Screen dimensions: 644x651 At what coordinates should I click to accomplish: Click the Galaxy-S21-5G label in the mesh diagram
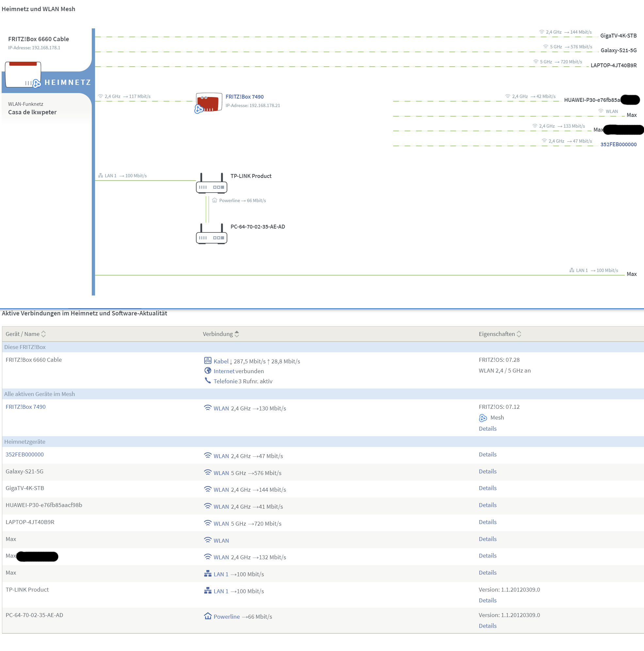point(619,50)
